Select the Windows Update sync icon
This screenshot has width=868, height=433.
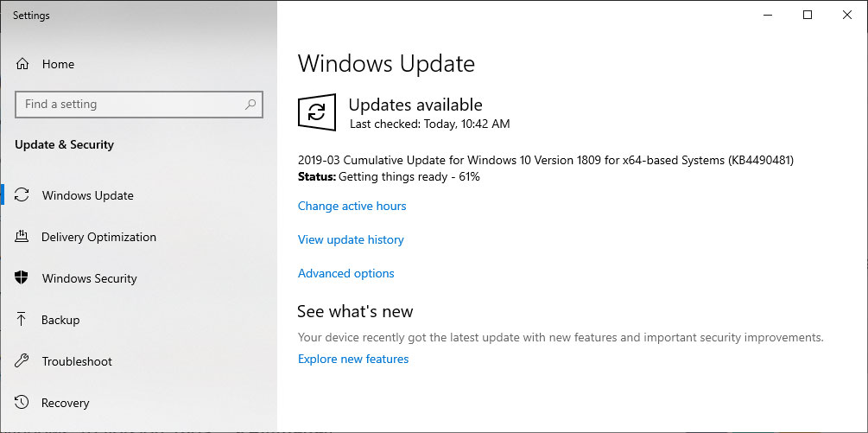[x=22, y=195]
